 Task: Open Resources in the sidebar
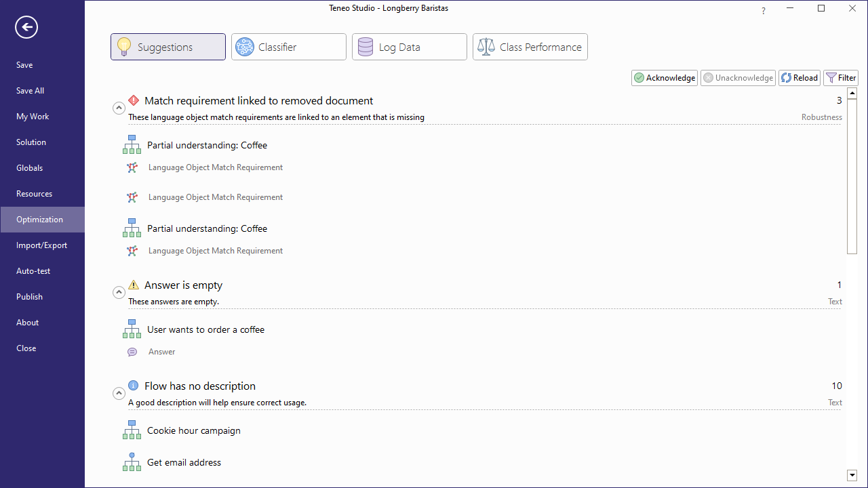pos(42,194)
